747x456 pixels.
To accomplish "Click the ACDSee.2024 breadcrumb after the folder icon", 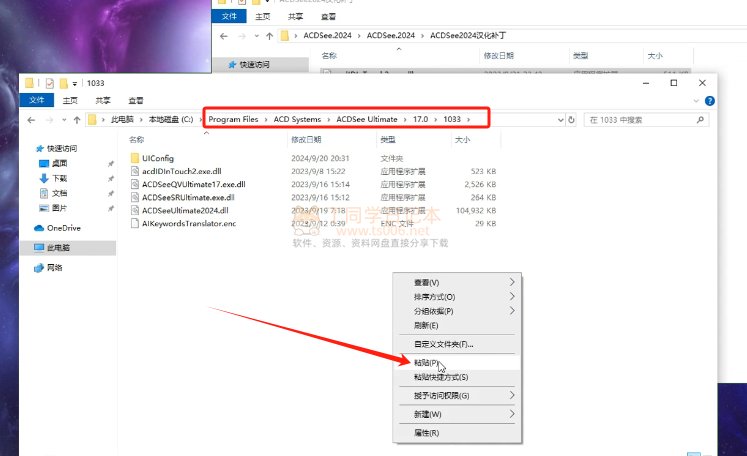I will coord(327,35).
